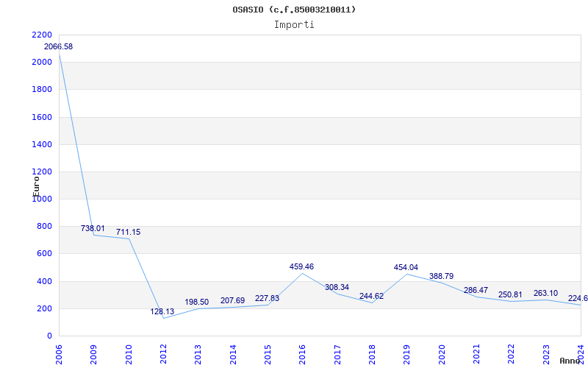Click the 2018 year axis label
The image size is (588, 368).
pos(372,355)
